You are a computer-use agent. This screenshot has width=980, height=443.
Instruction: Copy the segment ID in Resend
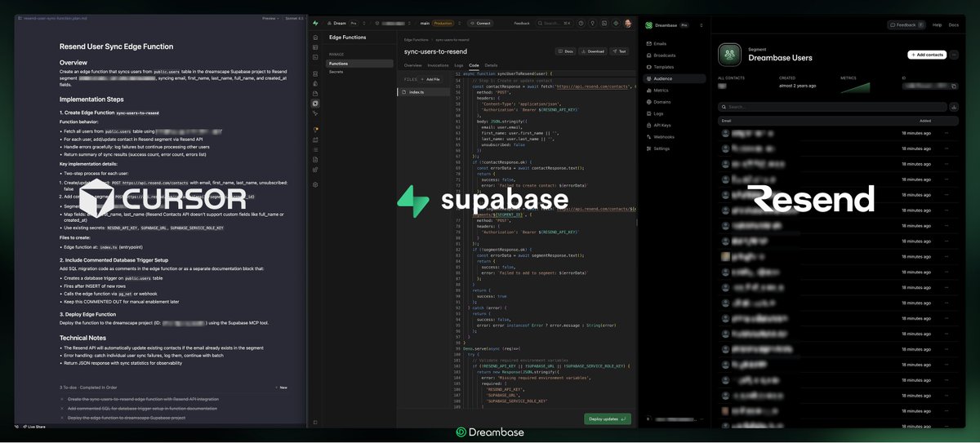(x=954, y=86)
